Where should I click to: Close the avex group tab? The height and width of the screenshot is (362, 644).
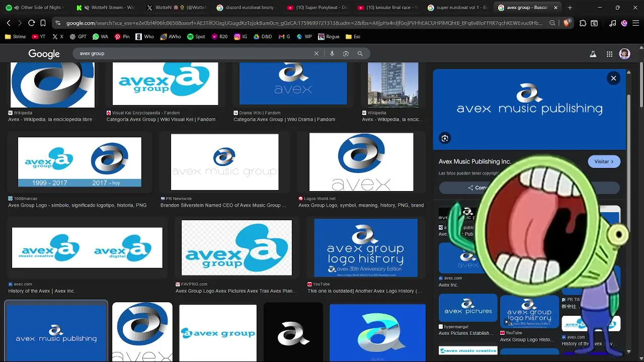point(556,8)
